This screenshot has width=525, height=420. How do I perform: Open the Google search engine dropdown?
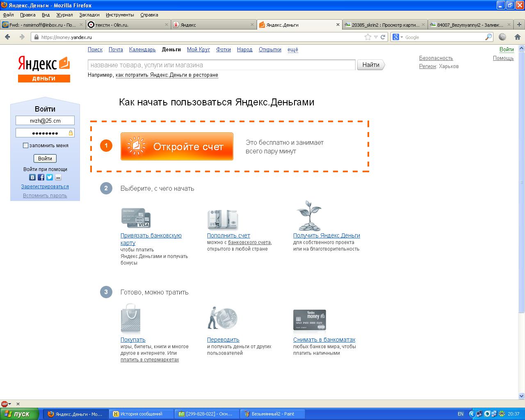(398, 37)
